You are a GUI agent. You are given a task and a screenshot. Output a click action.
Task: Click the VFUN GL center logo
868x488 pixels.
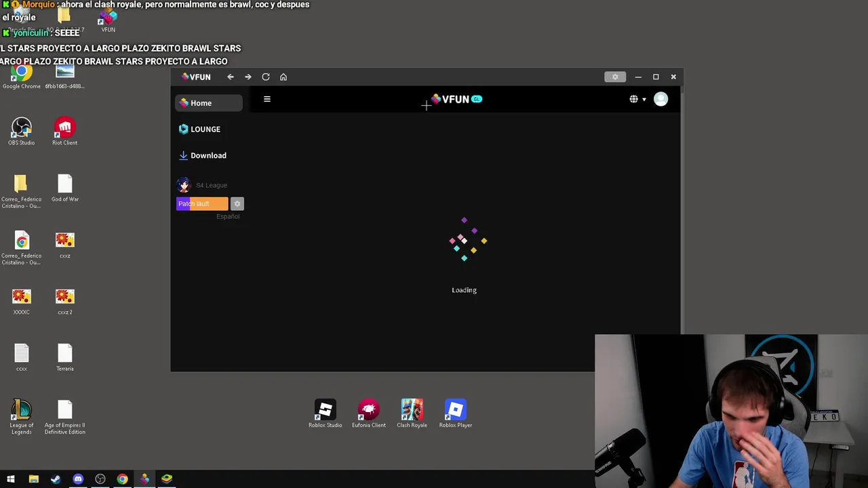point(456,99)
